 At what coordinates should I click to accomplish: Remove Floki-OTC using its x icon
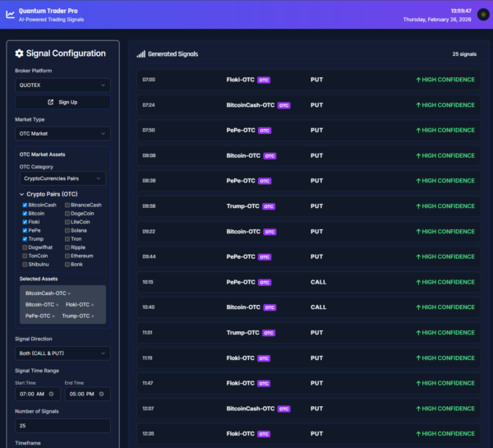pos(92,304)
